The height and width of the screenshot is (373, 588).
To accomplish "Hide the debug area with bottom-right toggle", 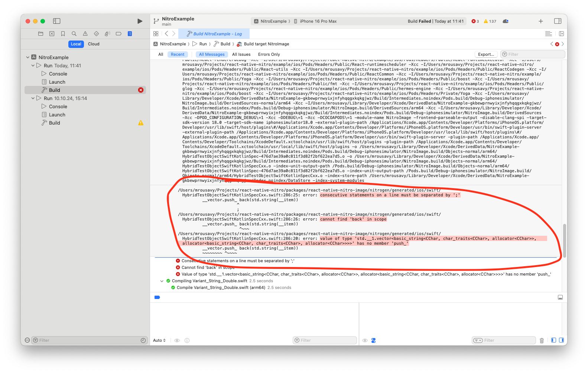I will tap(560, 298).
